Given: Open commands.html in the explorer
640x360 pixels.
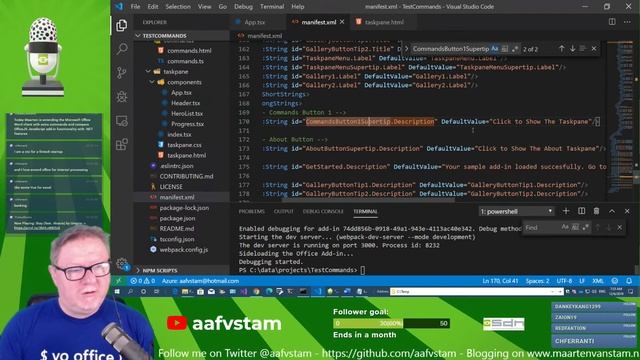Looking at the screenshot, I should (189, 51).
